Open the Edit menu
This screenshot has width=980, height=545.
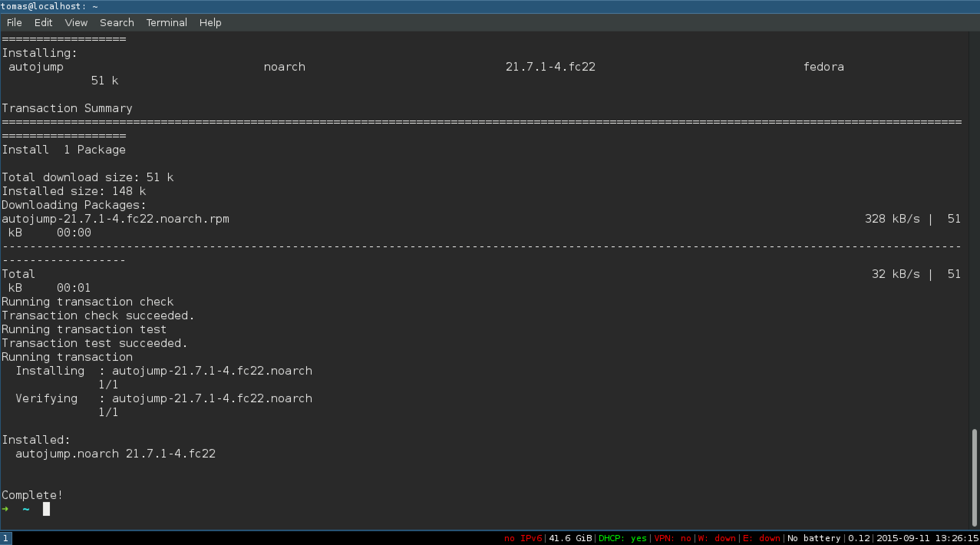43,23
